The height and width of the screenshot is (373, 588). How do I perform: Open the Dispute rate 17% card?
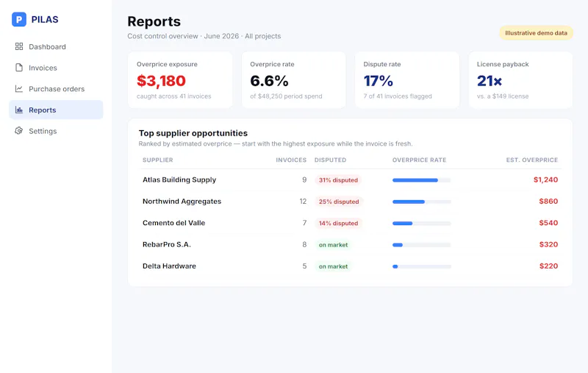point(407,80)
